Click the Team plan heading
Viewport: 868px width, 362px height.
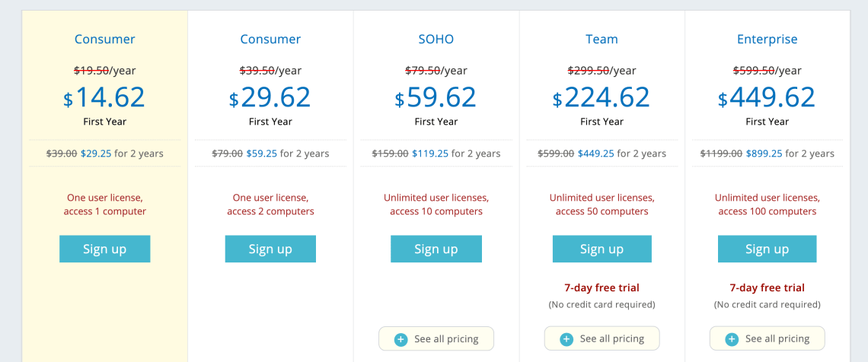click(x=602, y=40)
